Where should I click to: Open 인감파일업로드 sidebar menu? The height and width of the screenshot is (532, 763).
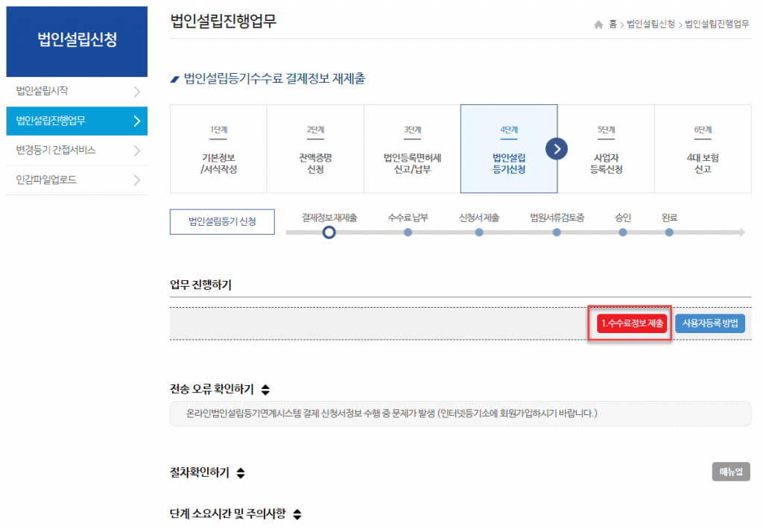point(77,180)
